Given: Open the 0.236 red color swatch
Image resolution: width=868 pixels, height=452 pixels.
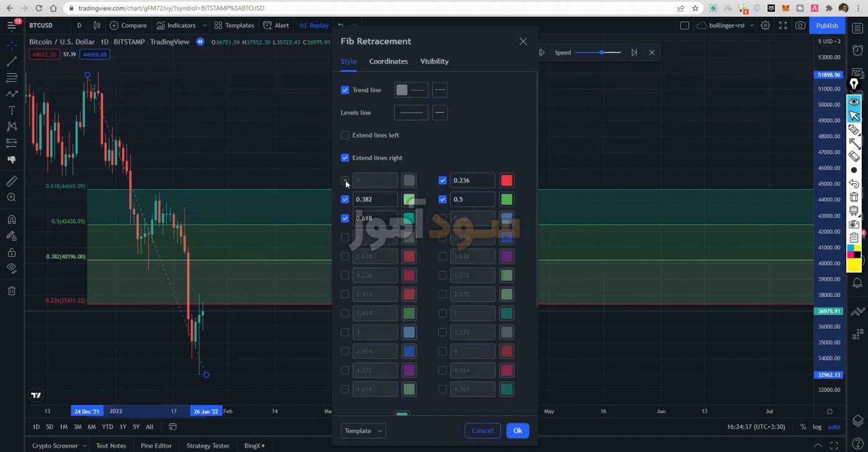Looking at the screenshot, I should 507,180.
